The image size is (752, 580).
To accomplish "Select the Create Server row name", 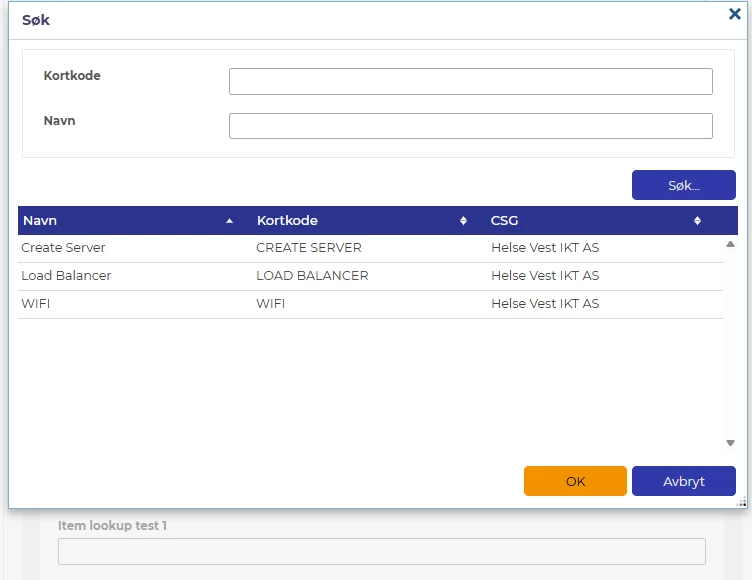I will pyautogui.click(x=63, y=248).
